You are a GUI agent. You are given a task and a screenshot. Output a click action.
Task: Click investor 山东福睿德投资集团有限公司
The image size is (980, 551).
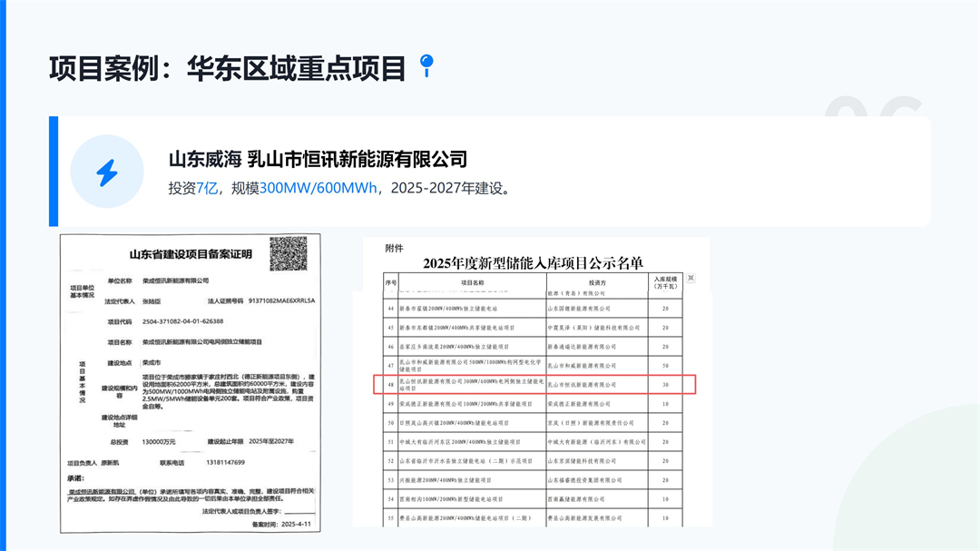coord(585,480)
